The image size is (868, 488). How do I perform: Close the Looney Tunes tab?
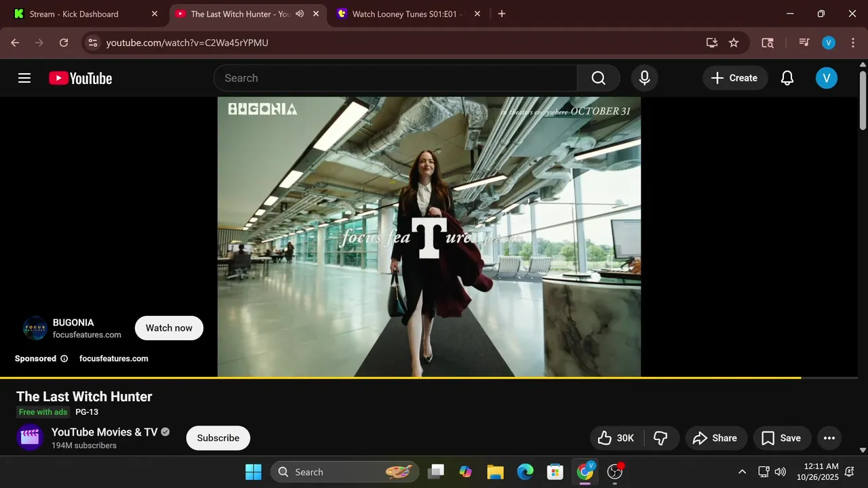(x=477, y=14)
